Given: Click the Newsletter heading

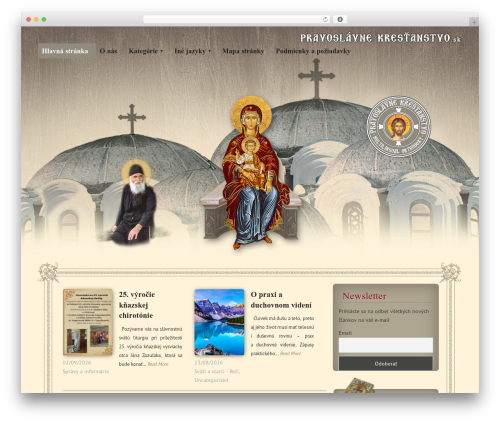Looking at the screenshot, I should [x=364, y=296].
